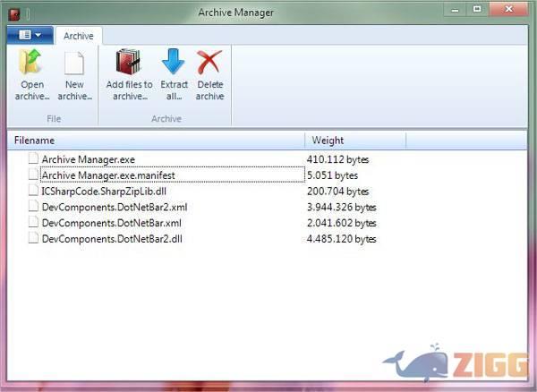Viewport: 537px width, 392px height.
Task: Select the file Archive Manager.exe
Action: [88, 159]
